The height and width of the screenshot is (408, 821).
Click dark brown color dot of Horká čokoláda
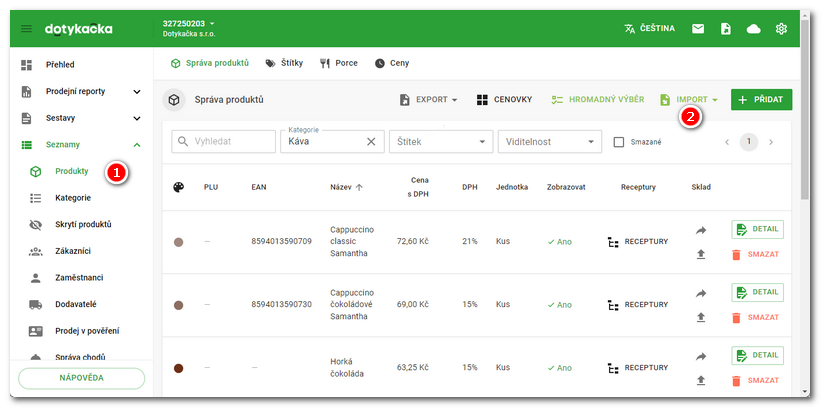[x=179, y=368]
